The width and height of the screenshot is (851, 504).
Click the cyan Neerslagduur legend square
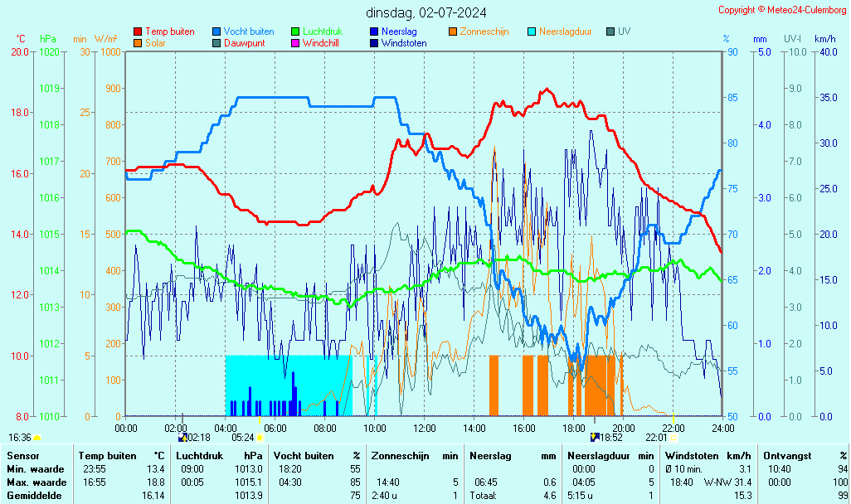pos(532,31)
